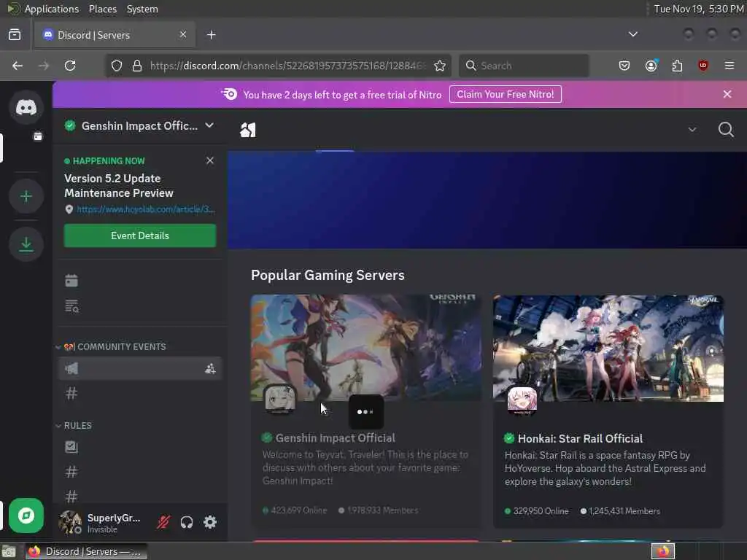
Task: Open Firefox application hamburger menu
Action: pos(729,66)
